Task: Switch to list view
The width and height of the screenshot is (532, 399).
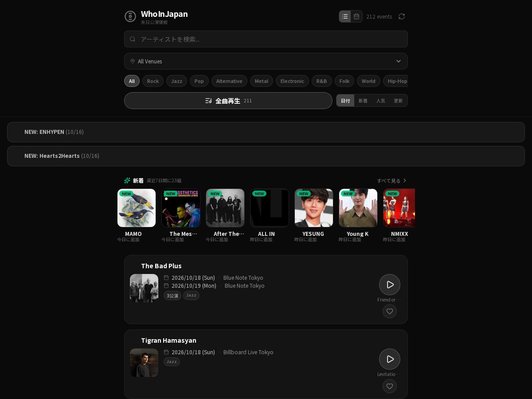Action: pyautogui.click(x=345, y=16)
